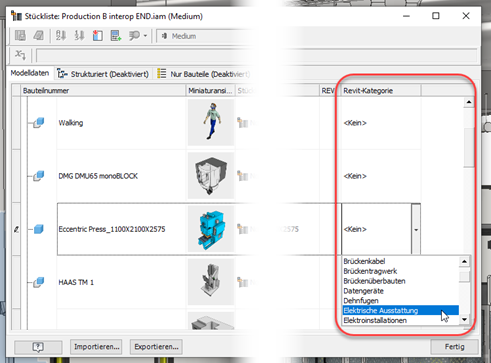Viewport: 491px width, 363px height.
Task: Click the Eccentric Press <Kein> combo box value
Action: click(x=377, y=229)
